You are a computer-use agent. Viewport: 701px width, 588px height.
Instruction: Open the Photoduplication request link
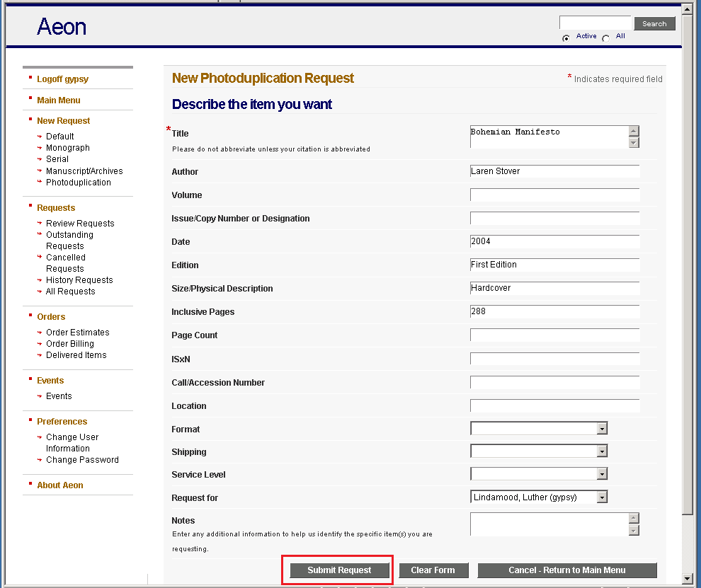79,182
